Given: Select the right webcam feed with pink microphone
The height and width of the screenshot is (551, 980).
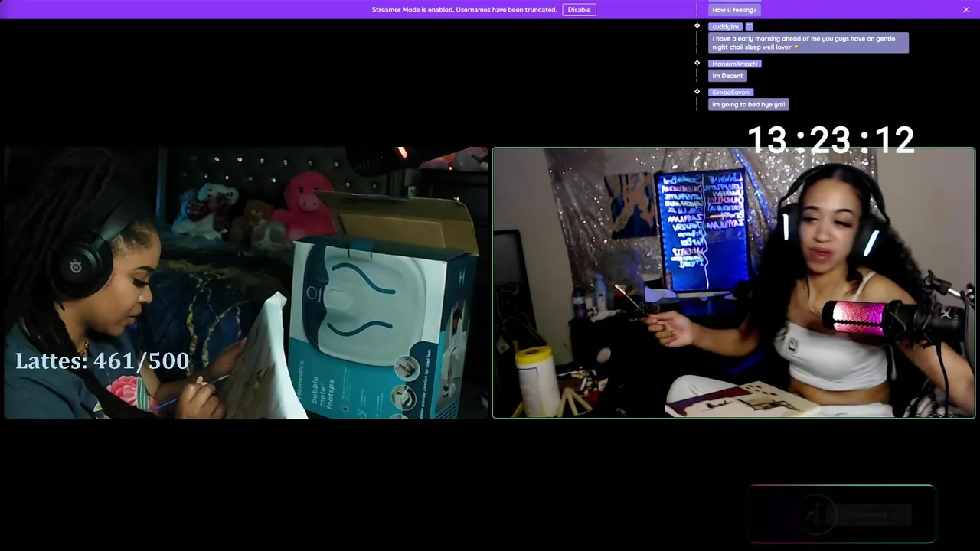Looking at the screenshot, I should pos(733,283).
